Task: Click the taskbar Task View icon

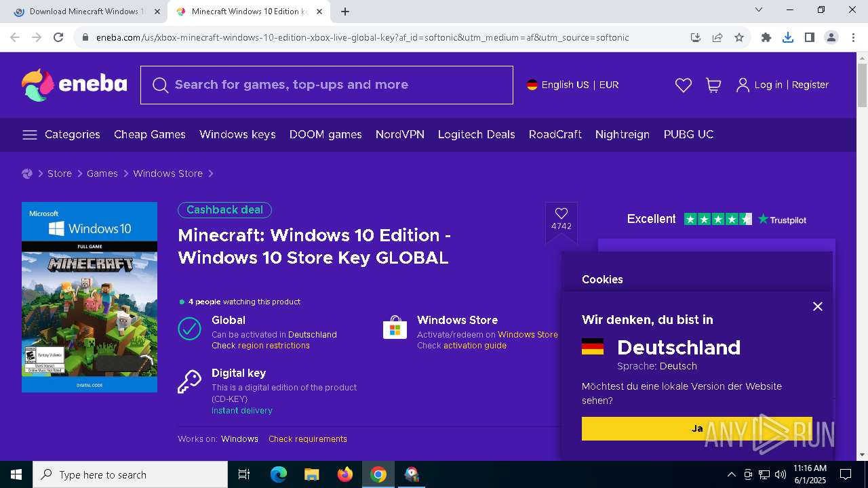Action: 244,474
